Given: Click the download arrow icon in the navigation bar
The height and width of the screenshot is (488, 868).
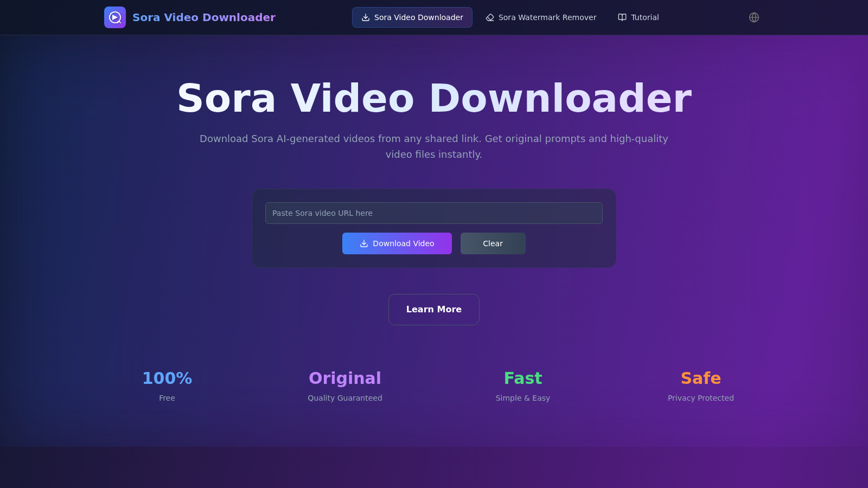Looking at the screenshot, I should point(366,17).
